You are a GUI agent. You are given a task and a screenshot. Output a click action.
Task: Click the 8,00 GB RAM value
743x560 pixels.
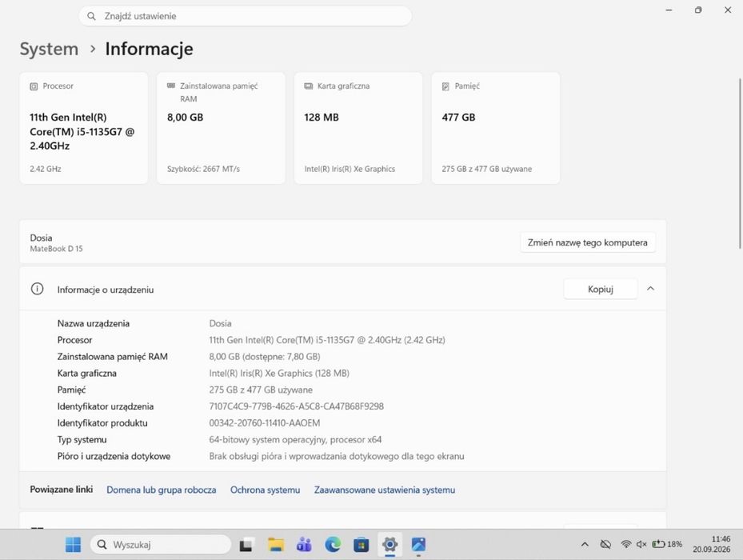[186, 117]
